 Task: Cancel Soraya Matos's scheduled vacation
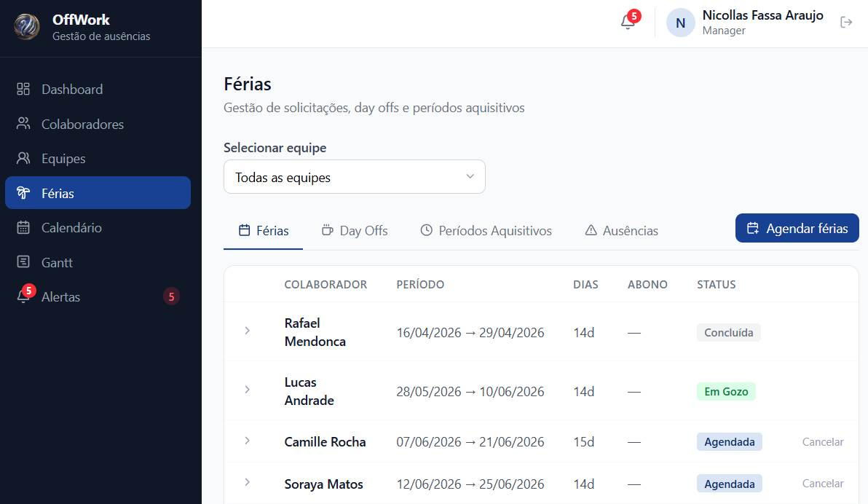823,484
